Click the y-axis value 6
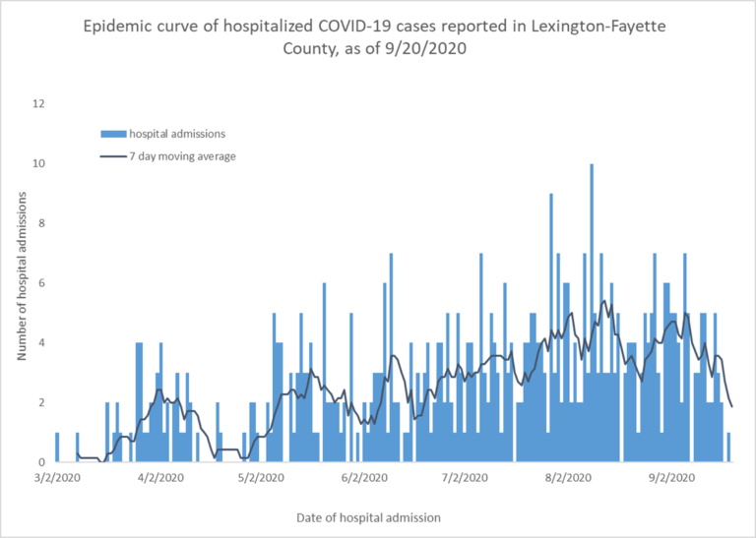 click(42, 283)
